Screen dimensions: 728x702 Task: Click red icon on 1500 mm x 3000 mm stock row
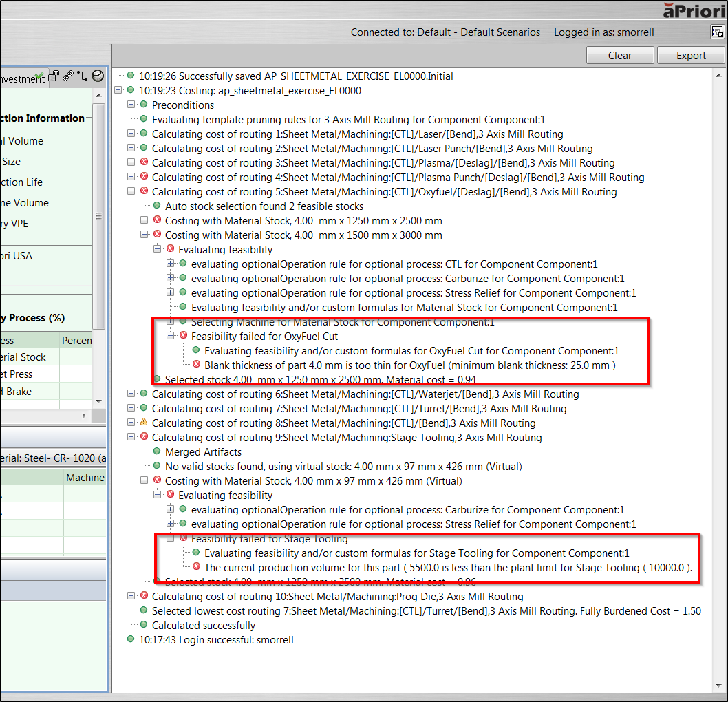157,235
